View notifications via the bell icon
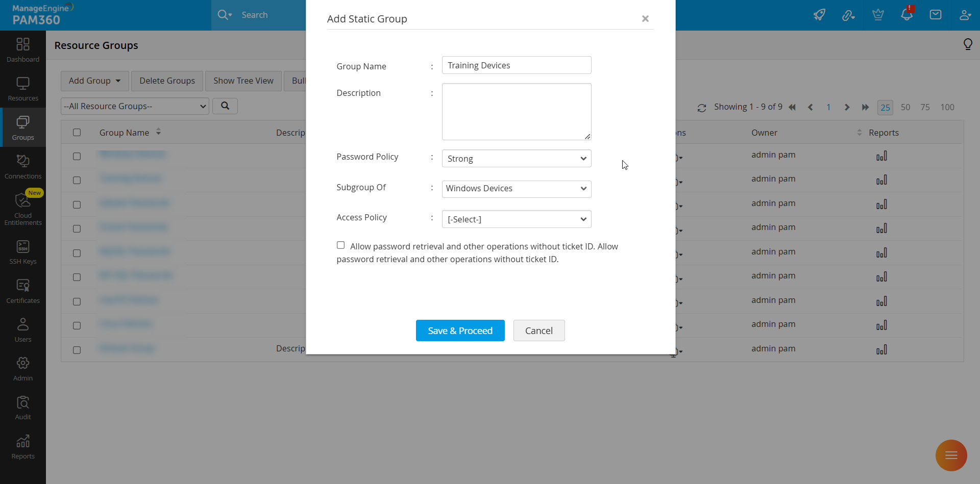 click(x=907, y=14)
